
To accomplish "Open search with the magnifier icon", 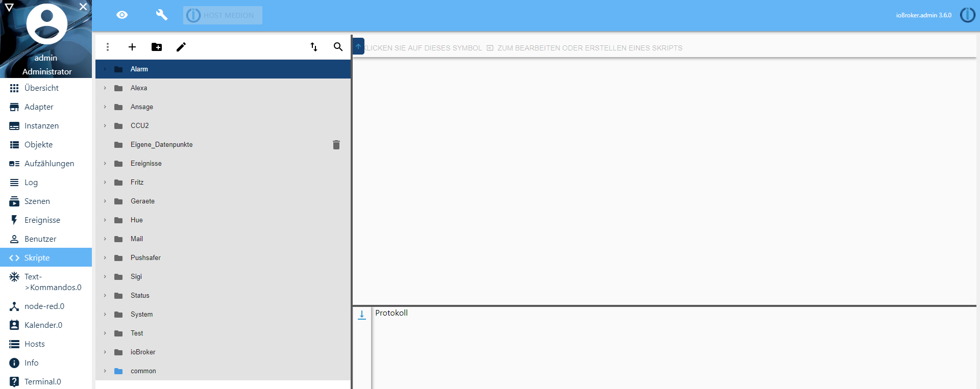I will click(338, 47).
